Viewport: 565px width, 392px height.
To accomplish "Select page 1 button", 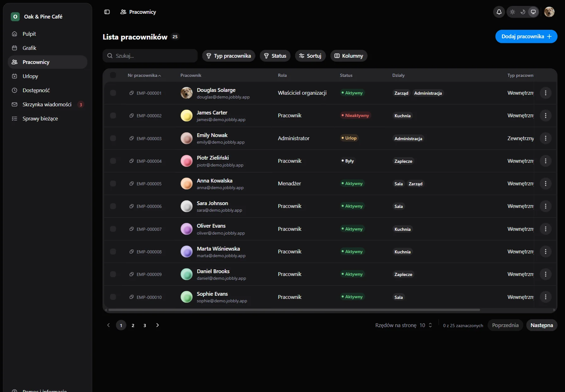I will tap(121, 325).
